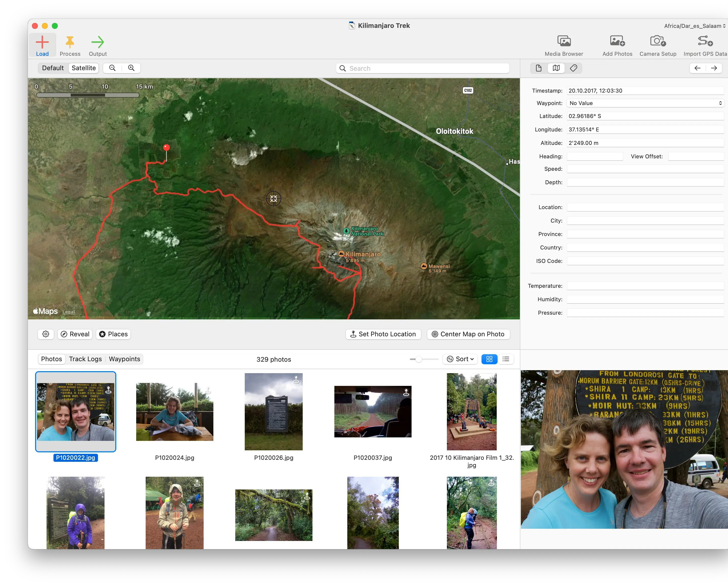Switch to the Track Logs tab

coord(85,359)
